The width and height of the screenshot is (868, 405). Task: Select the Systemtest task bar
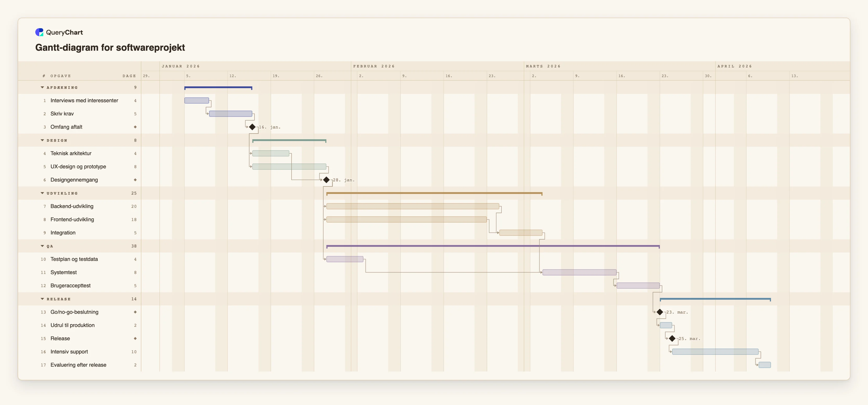tap(580, 272)
